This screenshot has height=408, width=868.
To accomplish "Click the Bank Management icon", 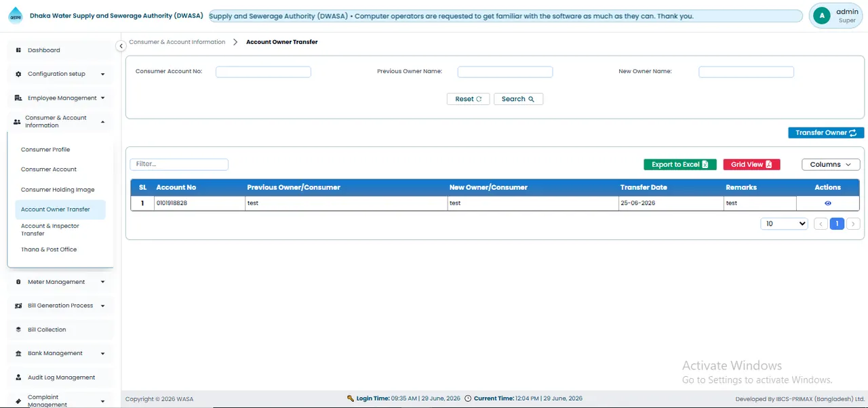I will 18,354.
